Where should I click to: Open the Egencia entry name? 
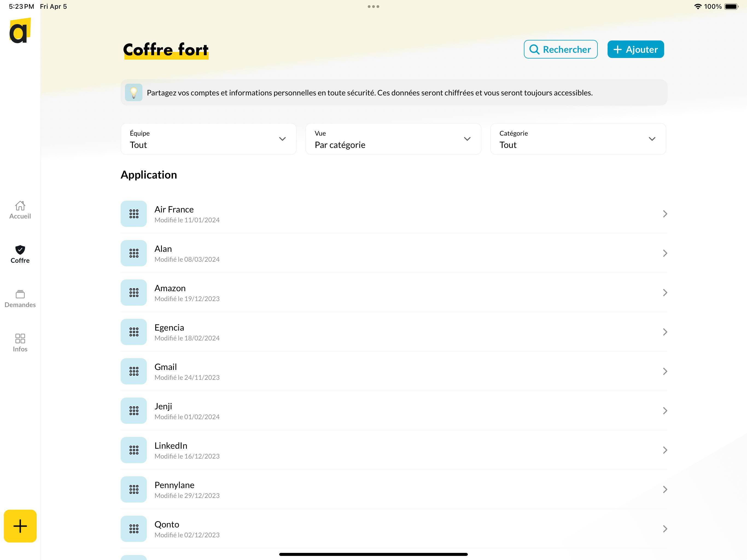(169, 328)
